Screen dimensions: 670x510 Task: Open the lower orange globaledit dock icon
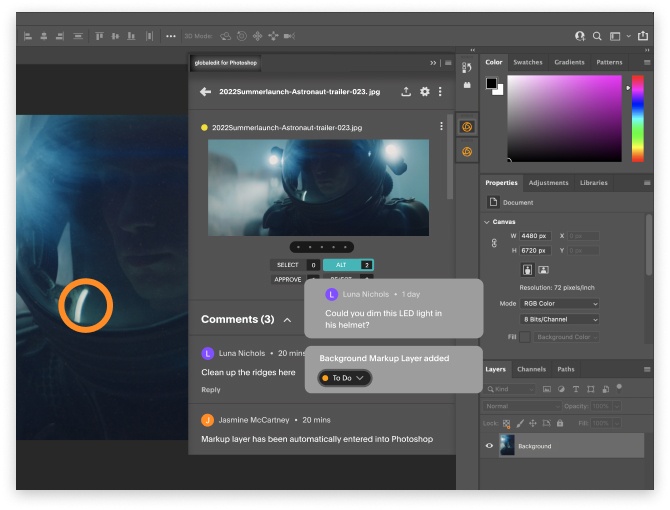coord(467,152)
